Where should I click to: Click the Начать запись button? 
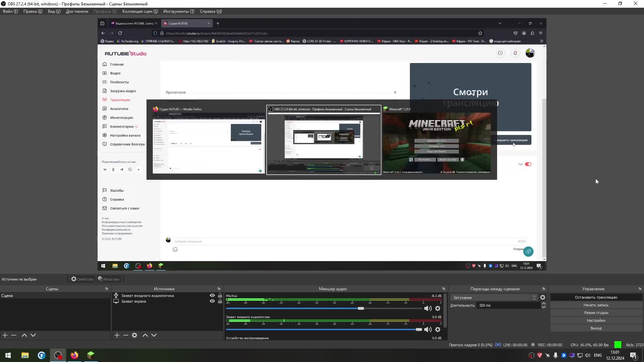(x=596, y=305)
